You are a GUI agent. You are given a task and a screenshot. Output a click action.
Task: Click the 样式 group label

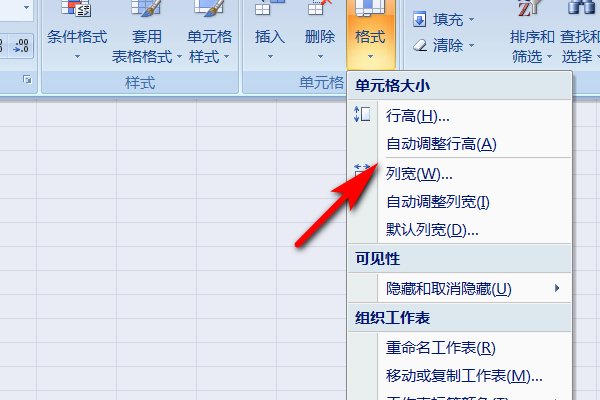140,83
